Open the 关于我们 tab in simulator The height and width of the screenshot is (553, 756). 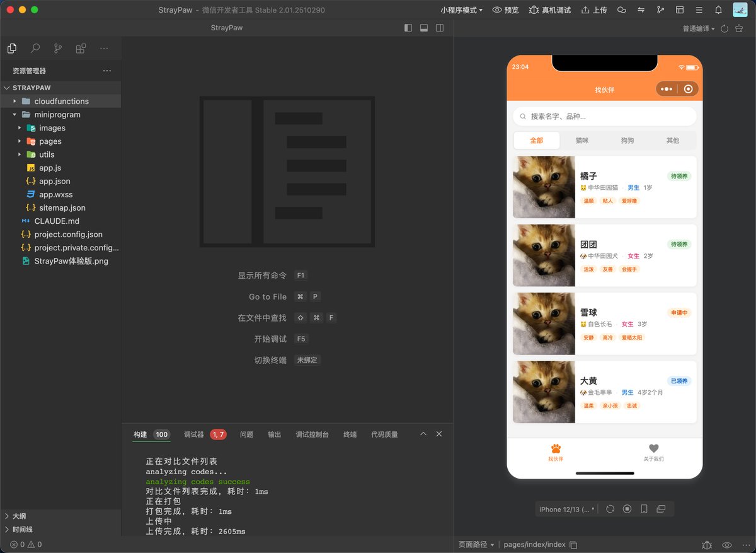click(x=653, y=453)
